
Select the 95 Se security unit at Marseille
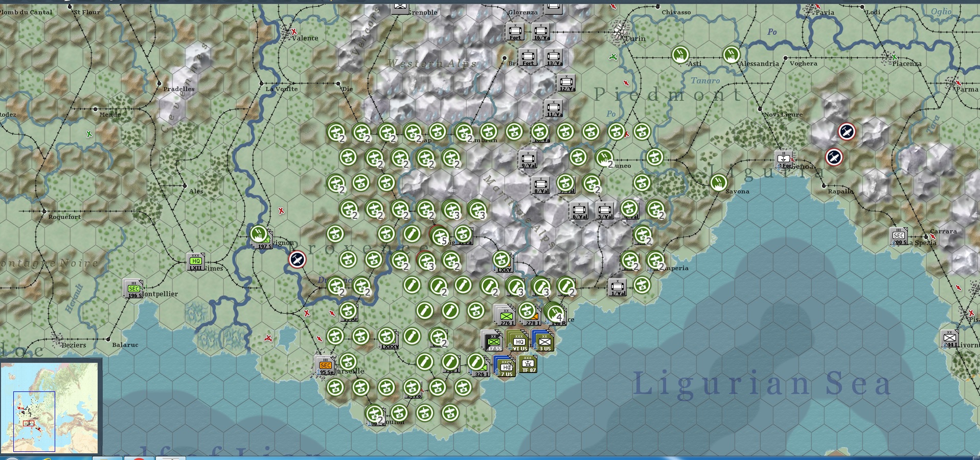coord(325,366)
